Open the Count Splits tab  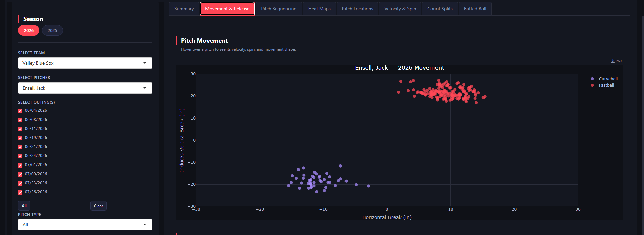tap(440, 9)
